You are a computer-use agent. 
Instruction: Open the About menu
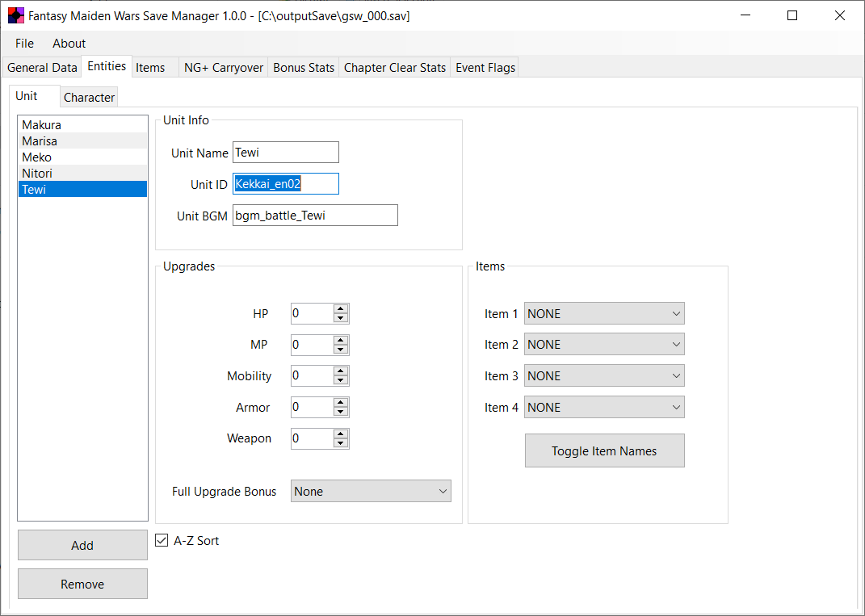(x=69, y=43)
